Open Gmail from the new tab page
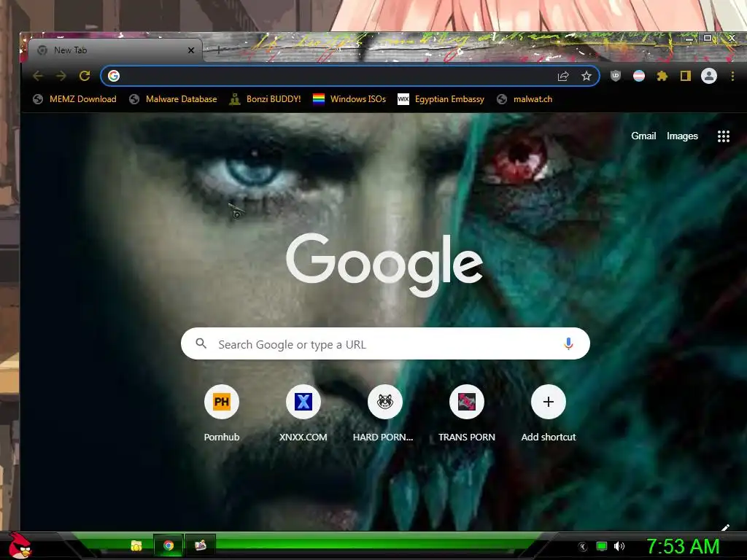 click(643, 136)
